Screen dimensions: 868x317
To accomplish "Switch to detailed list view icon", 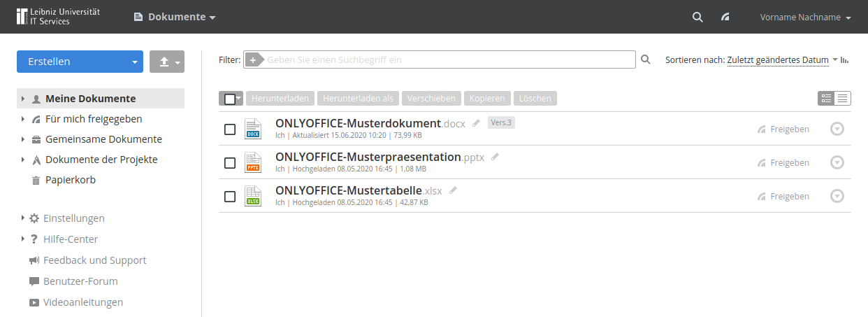I will (827, 99).
